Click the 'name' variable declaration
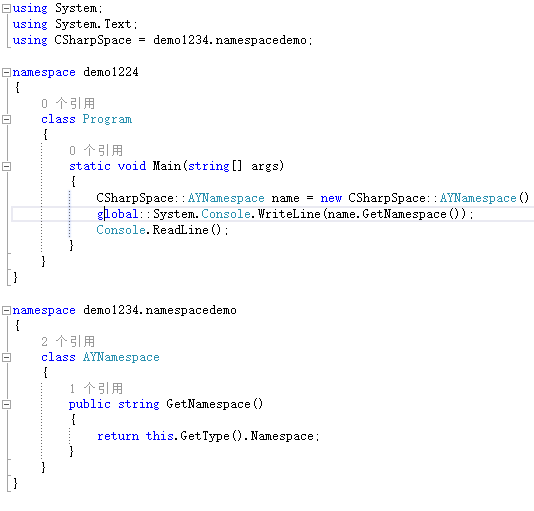 285,198
